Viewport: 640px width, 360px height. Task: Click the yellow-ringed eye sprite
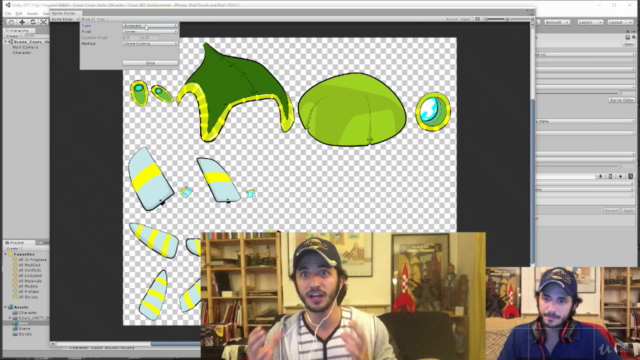(x=433, y=111)
